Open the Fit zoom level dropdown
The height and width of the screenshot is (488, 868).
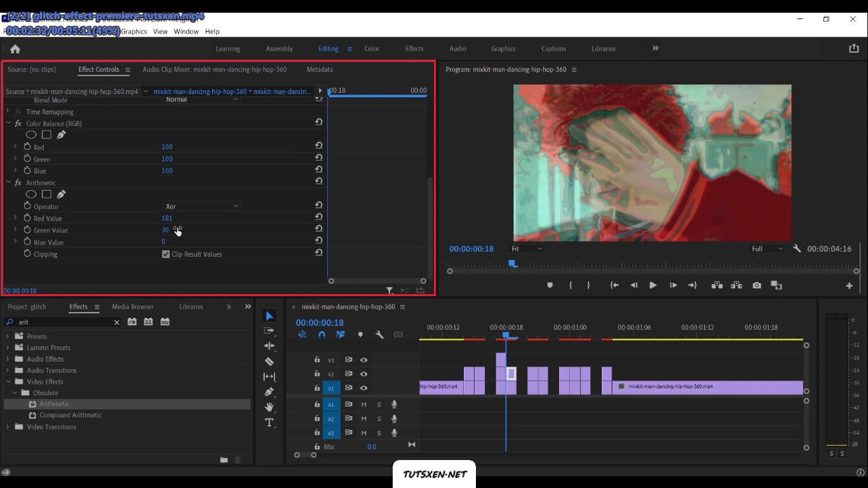pos(526,248)
